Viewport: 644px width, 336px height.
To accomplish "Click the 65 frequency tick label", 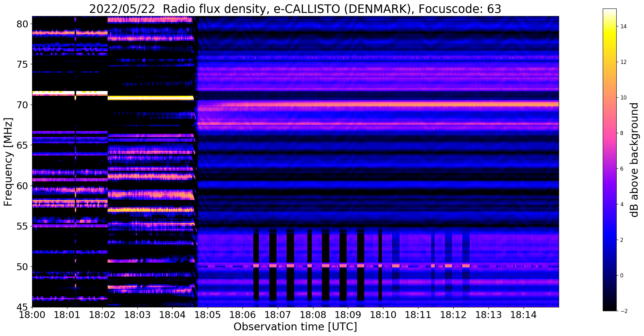I will point(23,145).
